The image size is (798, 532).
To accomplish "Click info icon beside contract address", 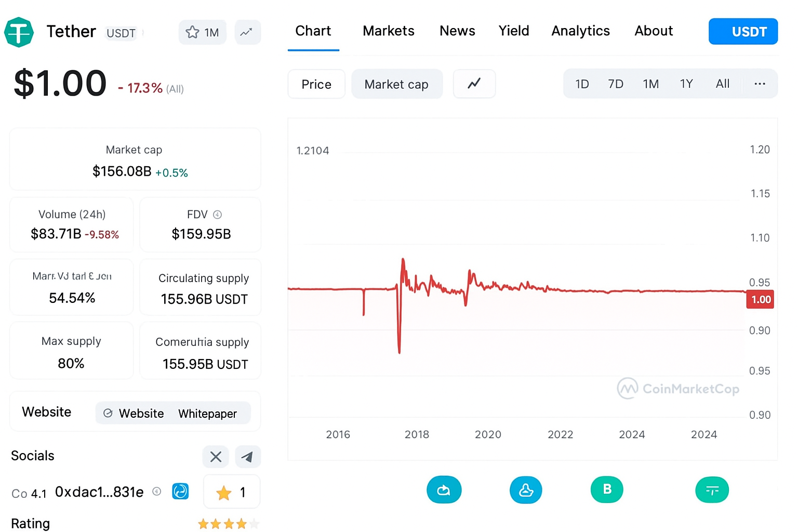I will coord(157,491).
